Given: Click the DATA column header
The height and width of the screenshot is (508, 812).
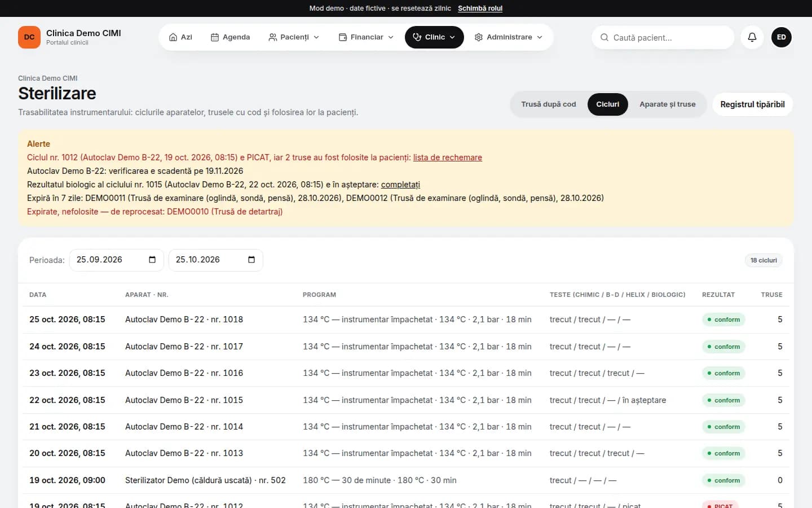Looking at the screenshot, I should click(38, 295).
